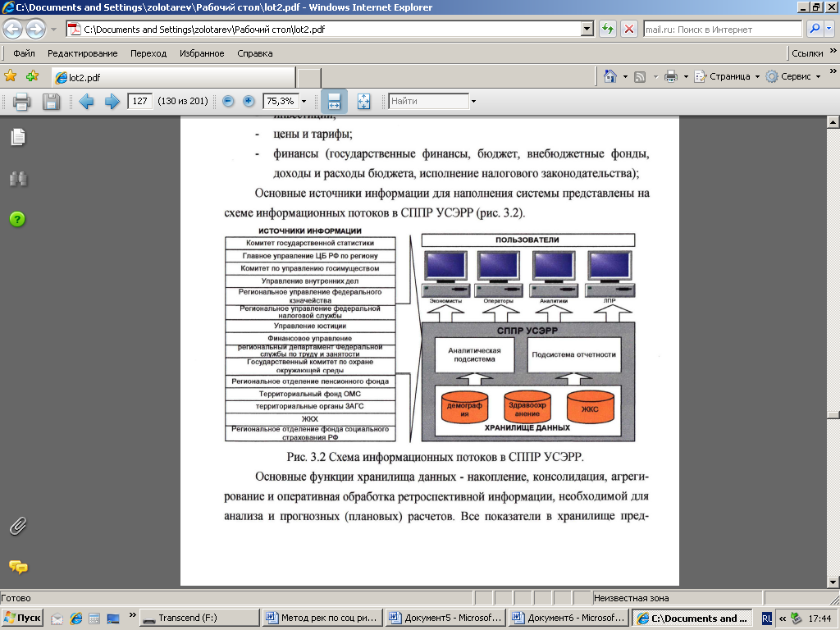Click the page number input field

(x=139, y=101)
